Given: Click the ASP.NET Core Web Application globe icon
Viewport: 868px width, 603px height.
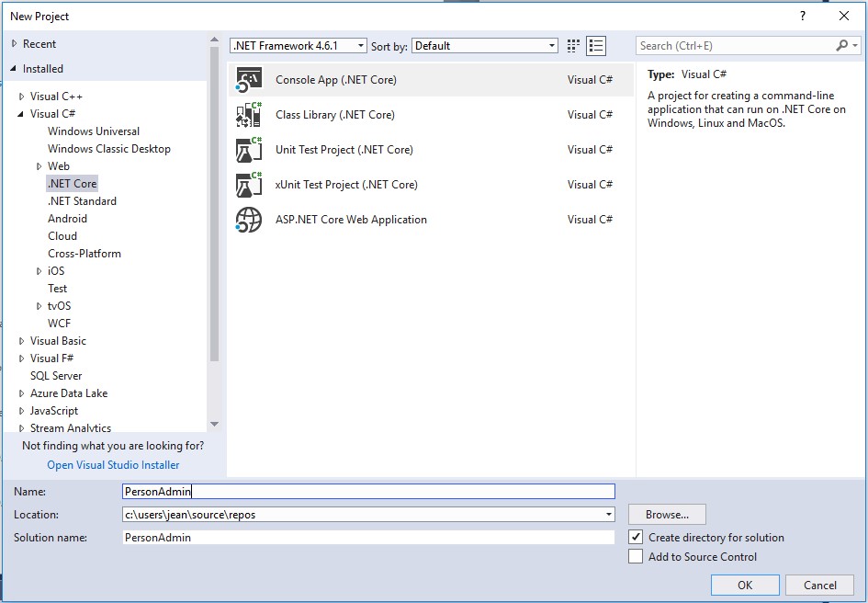Looking at the screenshot, I should point(249,220).
